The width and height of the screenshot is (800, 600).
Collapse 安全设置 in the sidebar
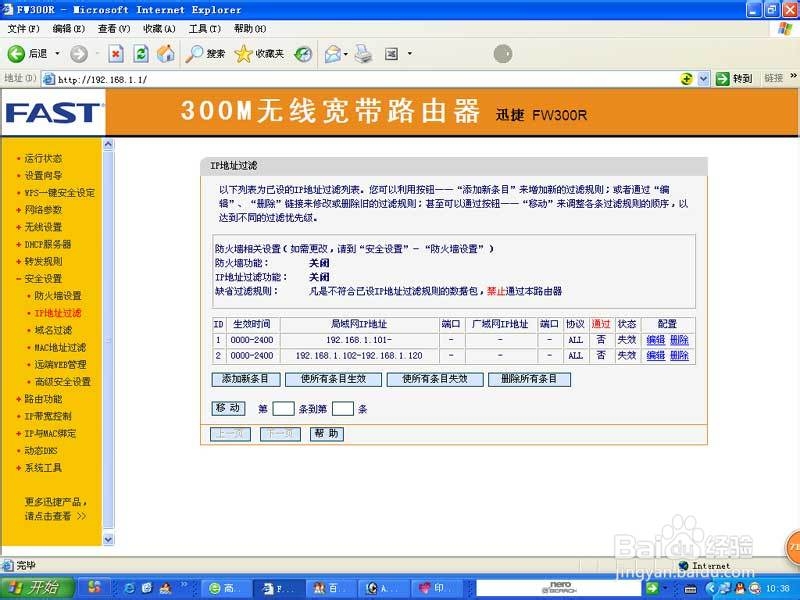[43, 279]
